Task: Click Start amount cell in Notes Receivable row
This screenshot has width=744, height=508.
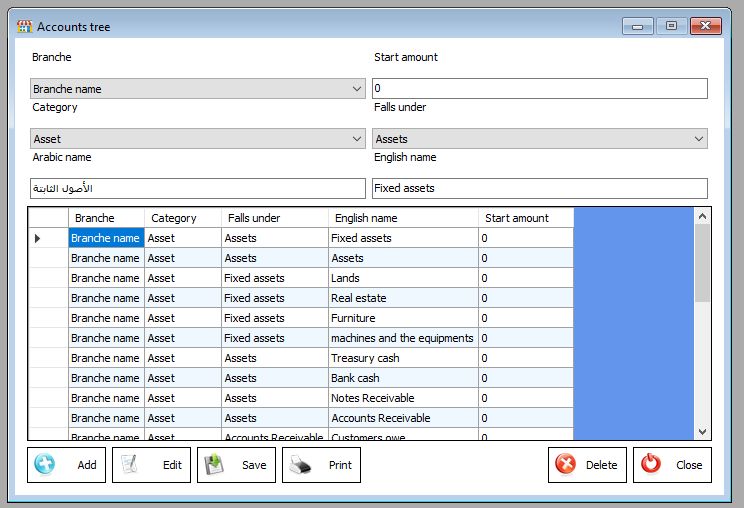Action: point(526,398)
